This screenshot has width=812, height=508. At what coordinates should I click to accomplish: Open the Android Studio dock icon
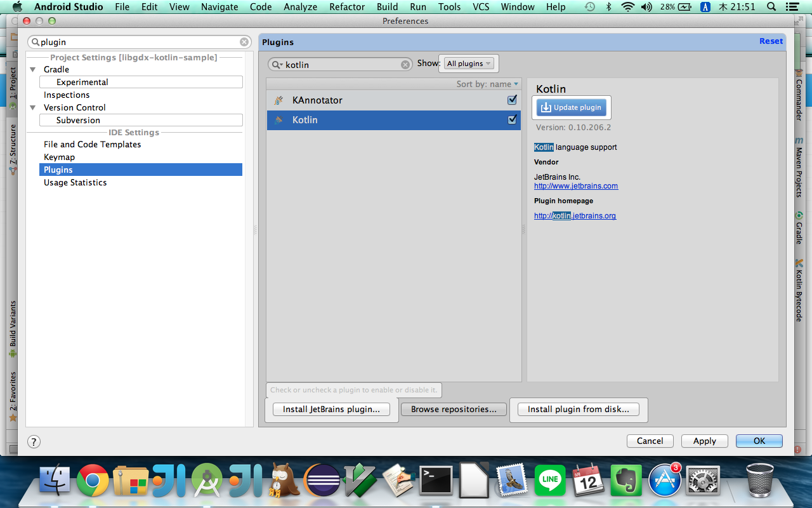(x=207, y=480)
